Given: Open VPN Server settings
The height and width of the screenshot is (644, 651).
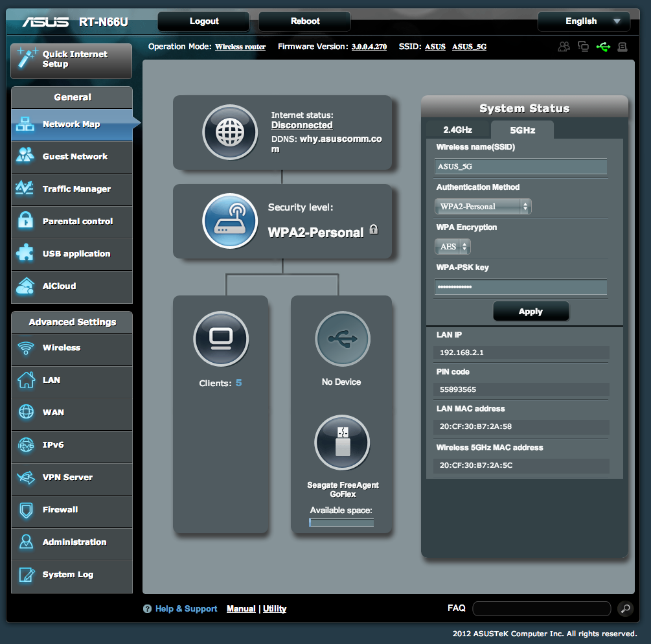Looking at the screenshot, I should (72, 478).
